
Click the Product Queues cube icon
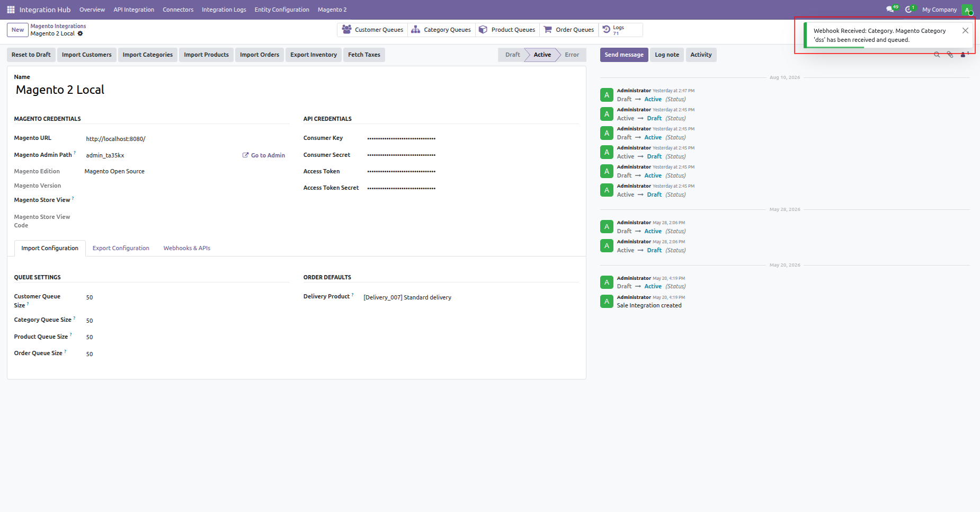[483, 30]
